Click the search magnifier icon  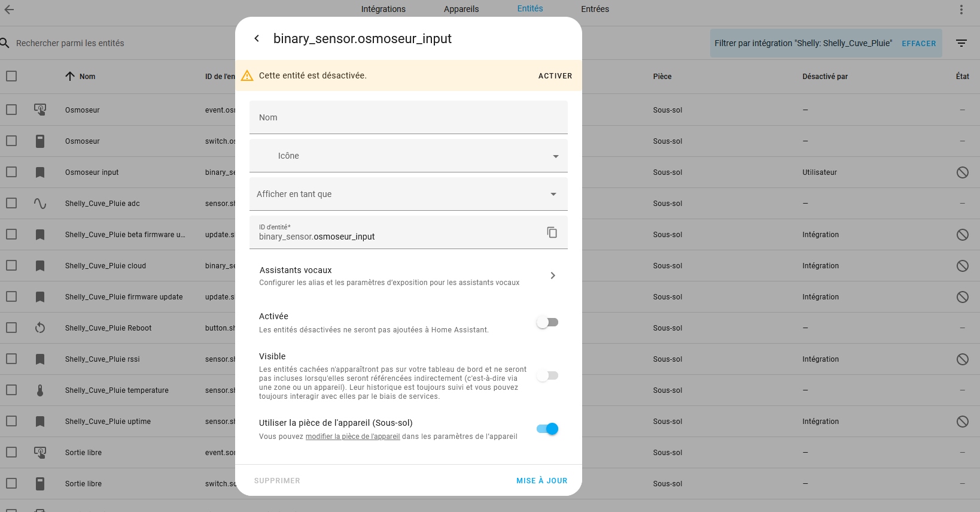click(5, 43)
